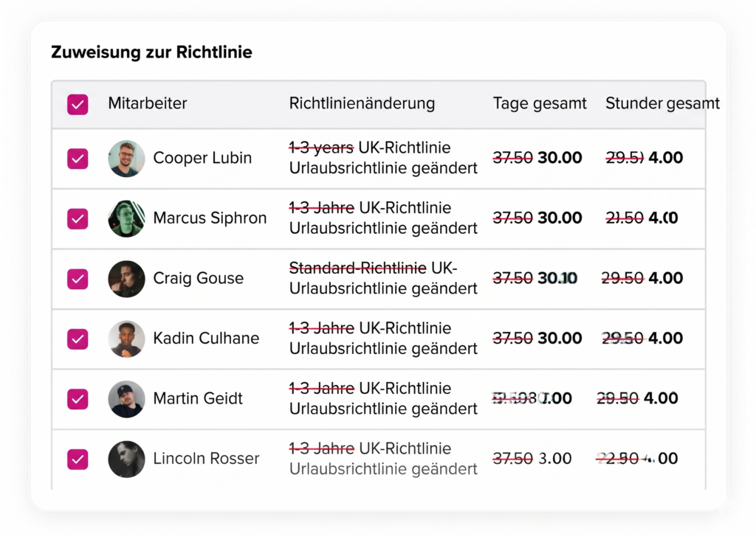Viewport: 756px width, 537px height.
Task: Open Martin Geidt's profile thumbnail
Action: pos(126,398)
